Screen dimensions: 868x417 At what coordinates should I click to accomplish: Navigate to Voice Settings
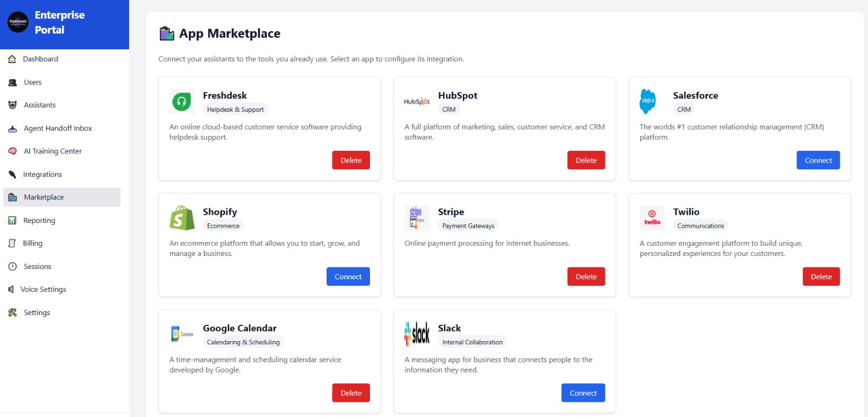pyautogui.click(x=43, y=290)
